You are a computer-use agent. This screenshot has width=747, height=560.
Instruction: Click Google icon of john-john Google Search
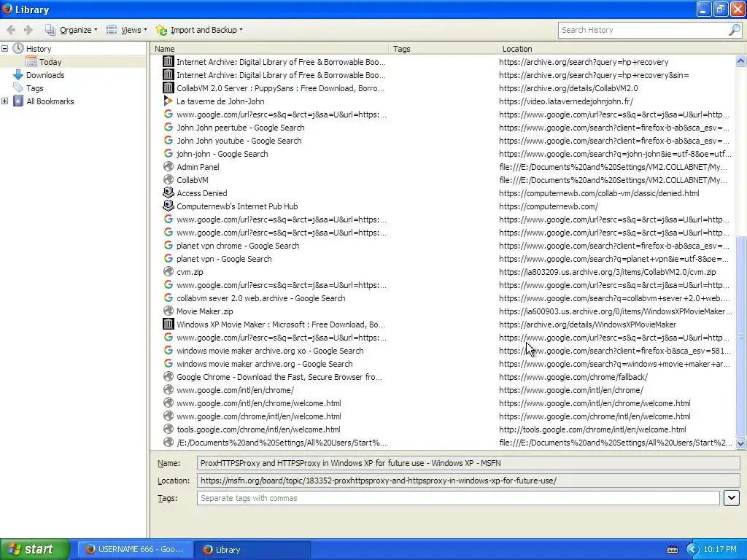click(x=169, y=153)
